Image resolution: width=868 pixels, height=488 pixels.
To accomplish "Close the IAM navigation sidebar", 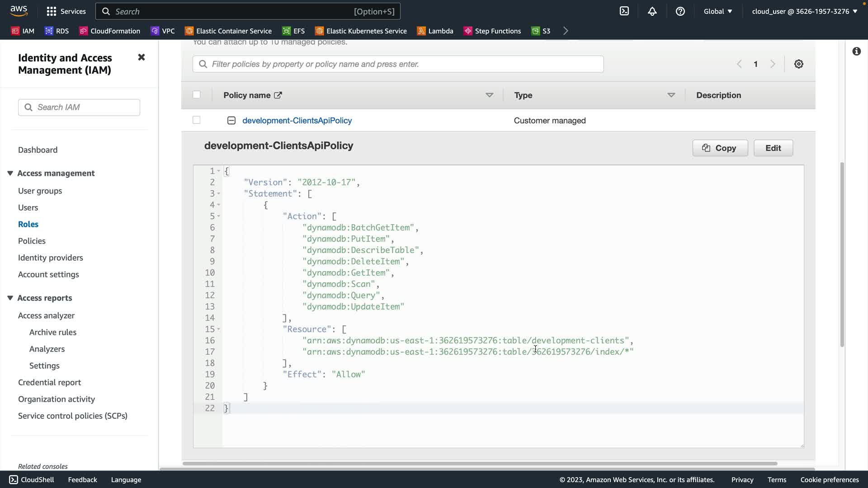I will (x=142, y=57).
